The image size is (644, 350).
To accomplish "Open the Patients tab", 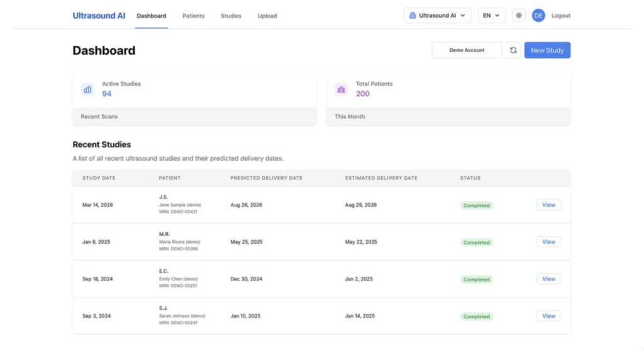I will pyautogui.click(x=194, y=16).
